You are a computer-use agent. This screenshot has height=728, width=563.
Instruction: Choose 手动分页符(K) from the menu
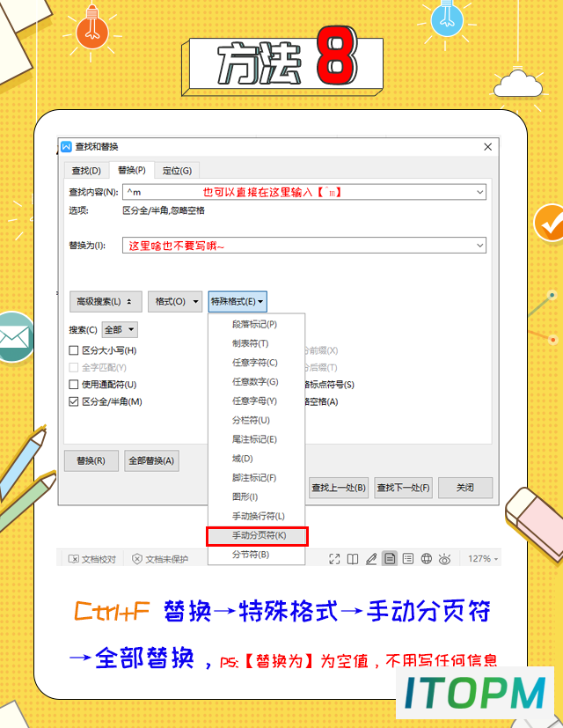click(257, 536)
